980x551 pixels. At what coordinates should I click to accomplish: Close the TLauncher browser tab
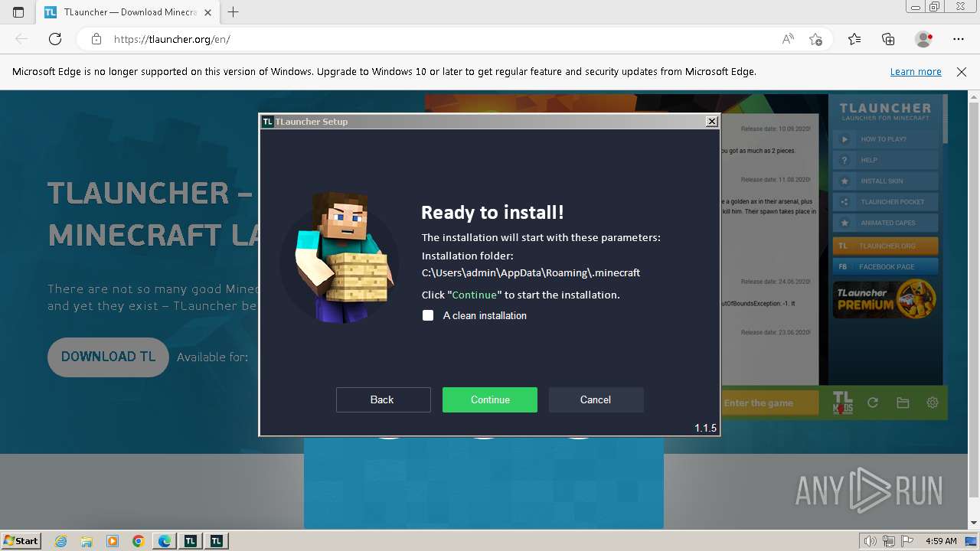(207, 12)
